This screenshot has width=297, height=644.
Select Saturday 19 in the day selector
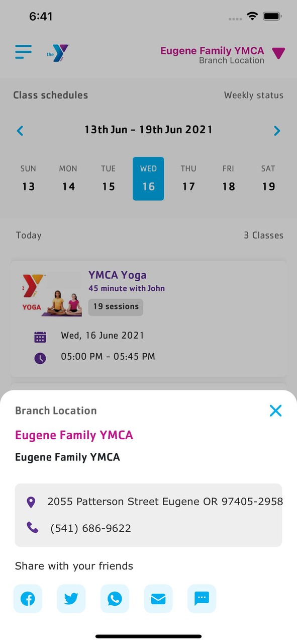tap(268, 179)
